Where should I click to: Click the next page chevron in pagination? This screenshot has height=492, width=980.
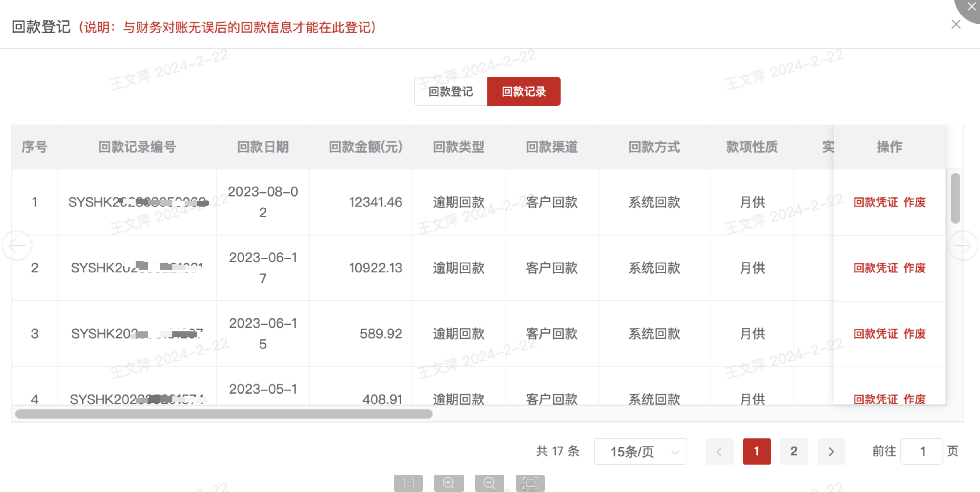tap(831, 451)
